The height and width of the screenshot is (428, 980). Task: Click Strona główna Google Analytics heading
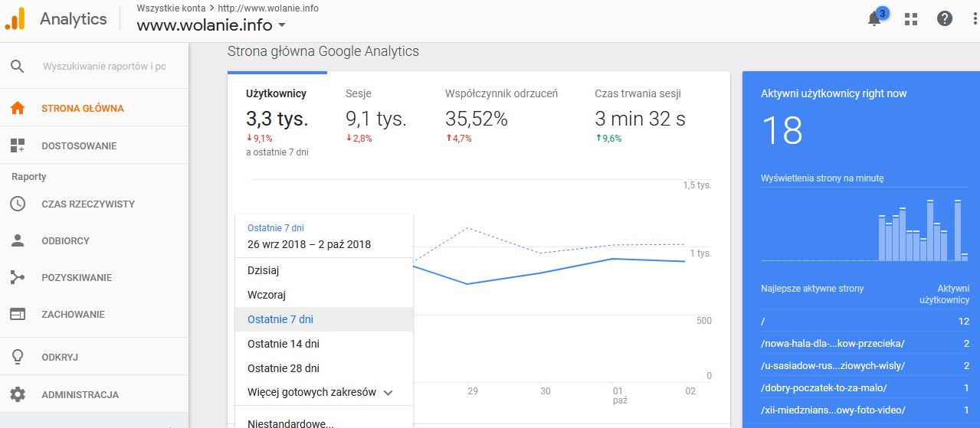(x=323, y=51)
